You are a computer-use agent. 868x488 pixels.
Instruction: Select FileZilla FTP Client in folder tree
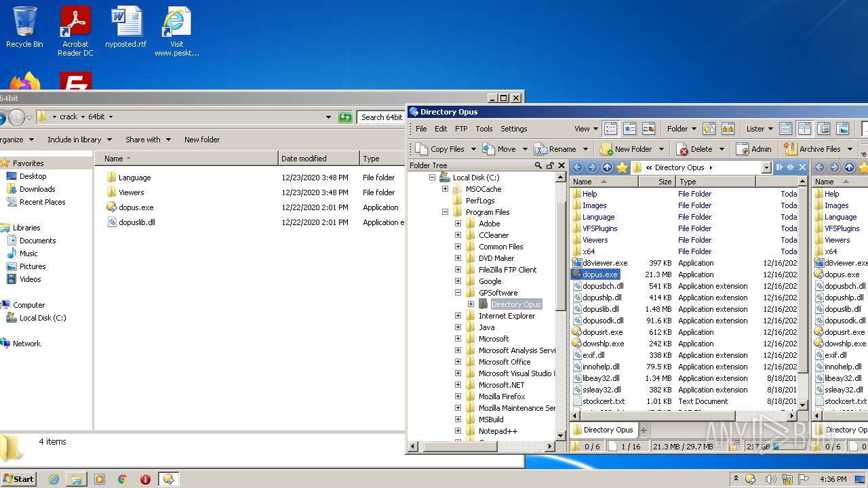(x=507, y=270)
